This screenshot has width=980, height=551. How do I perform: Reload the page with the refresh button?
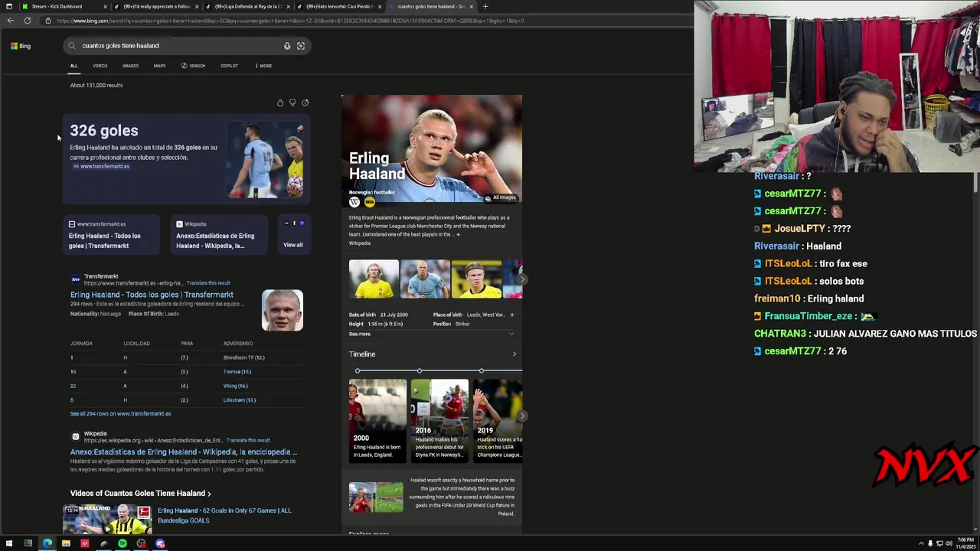coord(28,21)
